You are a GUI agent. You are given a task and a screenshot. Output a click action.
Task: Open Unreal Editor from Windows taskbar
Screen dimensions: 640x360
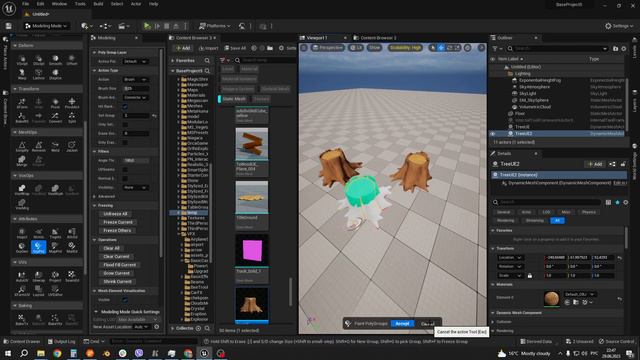[x=204, y=353]
